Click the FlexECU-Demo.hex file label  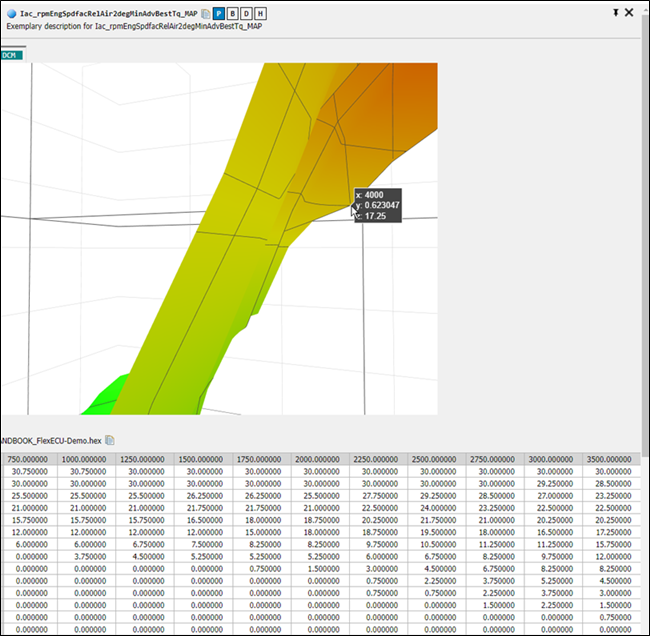point(50,440)
